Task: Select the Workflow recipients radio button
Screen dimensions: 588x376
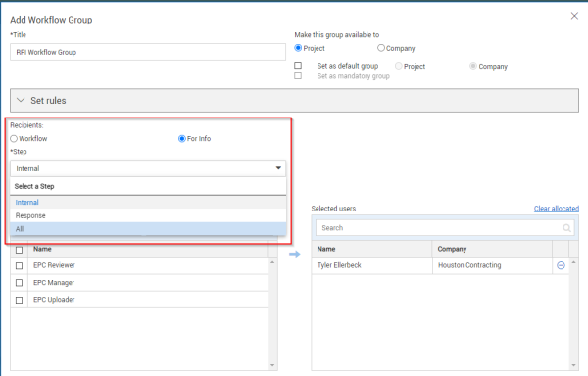Action: click(14, 139)
